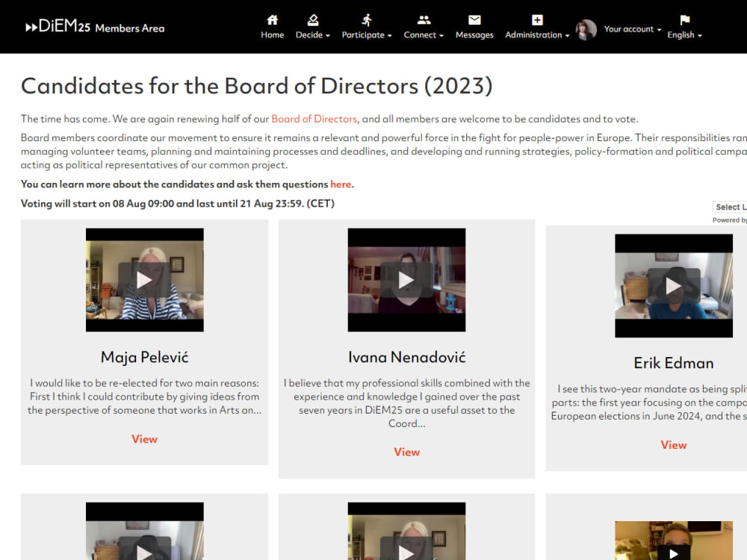The image size is (747, 560).
Task: Play Maja Pelević's video
Action: pos(144,280)
